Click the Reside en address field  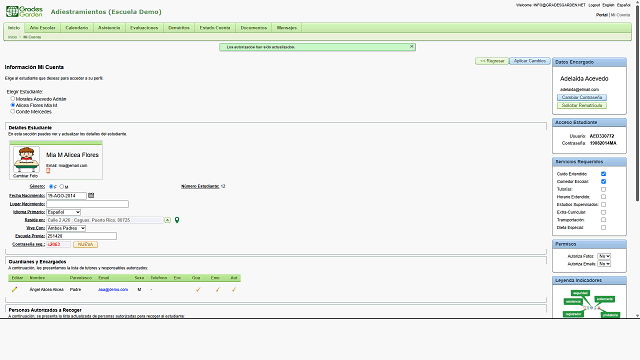click(105, 220)
